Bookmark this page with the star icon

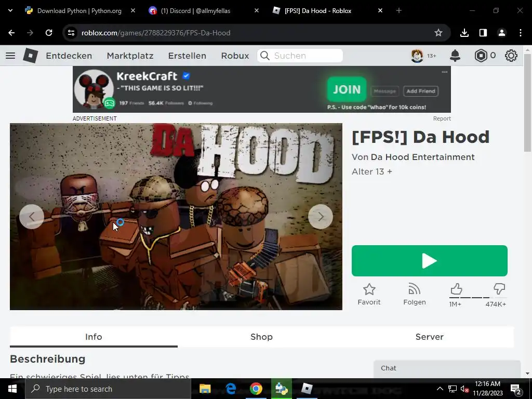(x=438, y=33)
